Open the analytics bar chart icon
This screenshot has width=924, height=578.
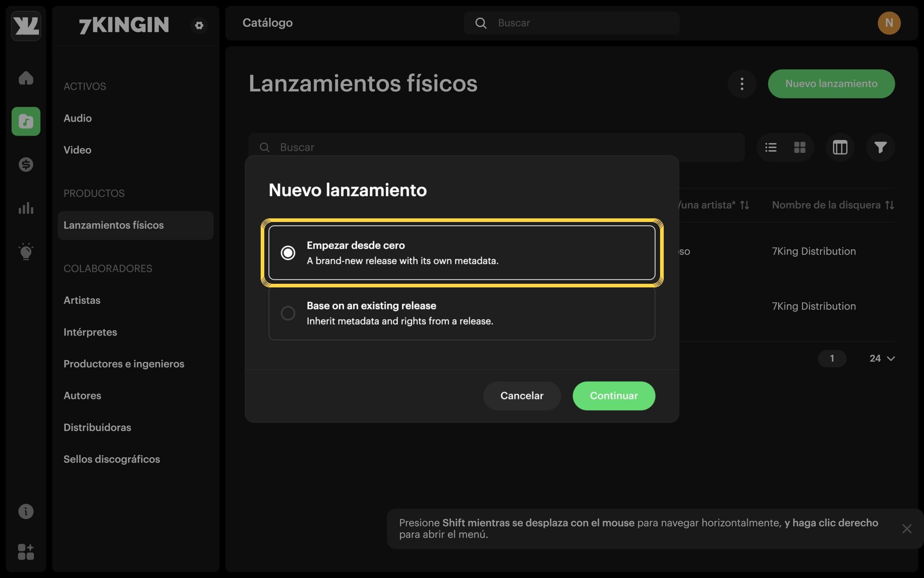coord(26,208)
